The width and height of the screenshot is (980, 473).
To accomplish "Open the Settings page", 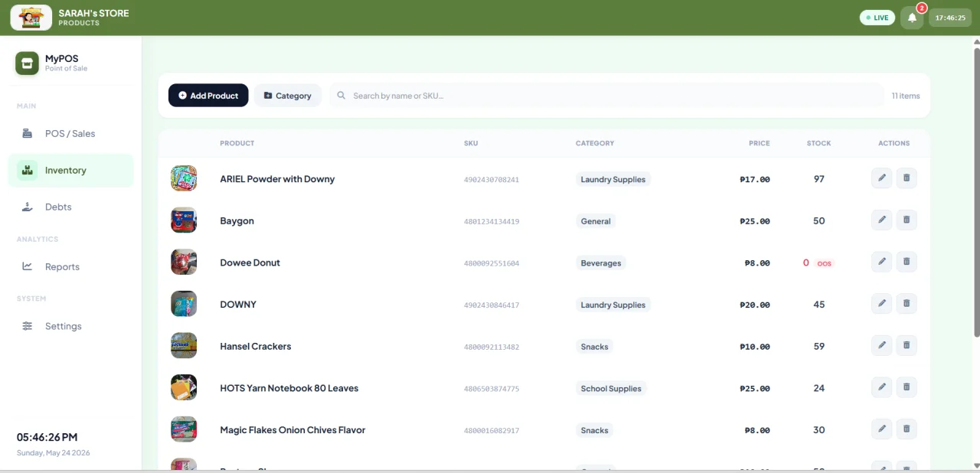I will (x=70, y=326).
